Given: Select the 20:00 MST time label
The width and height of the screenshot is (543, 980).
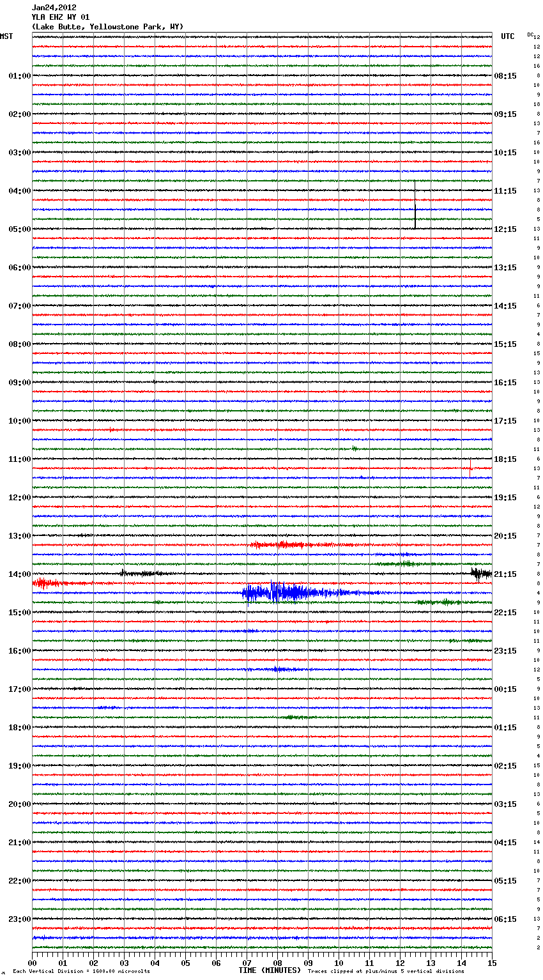Looking at the screenshot, I should point(20,804).
